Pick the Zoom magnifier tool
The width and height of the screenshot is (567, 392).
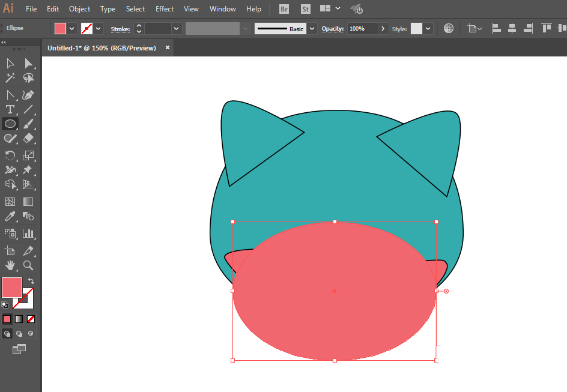[28, 265]
